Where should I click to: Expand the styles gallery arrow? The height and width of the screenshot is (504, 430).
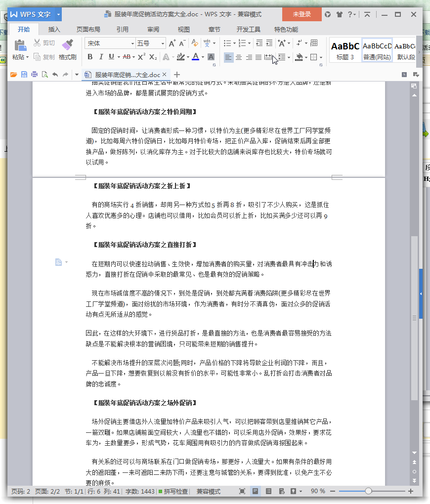pos(419,51)
